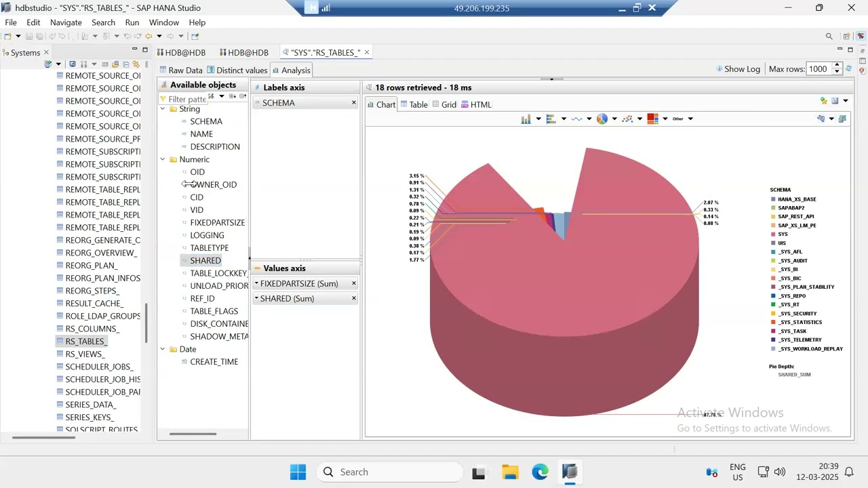Switch to the HTML view tab
Image resolution: width=868 pixels, height=488 pixels.
(476, 104)
